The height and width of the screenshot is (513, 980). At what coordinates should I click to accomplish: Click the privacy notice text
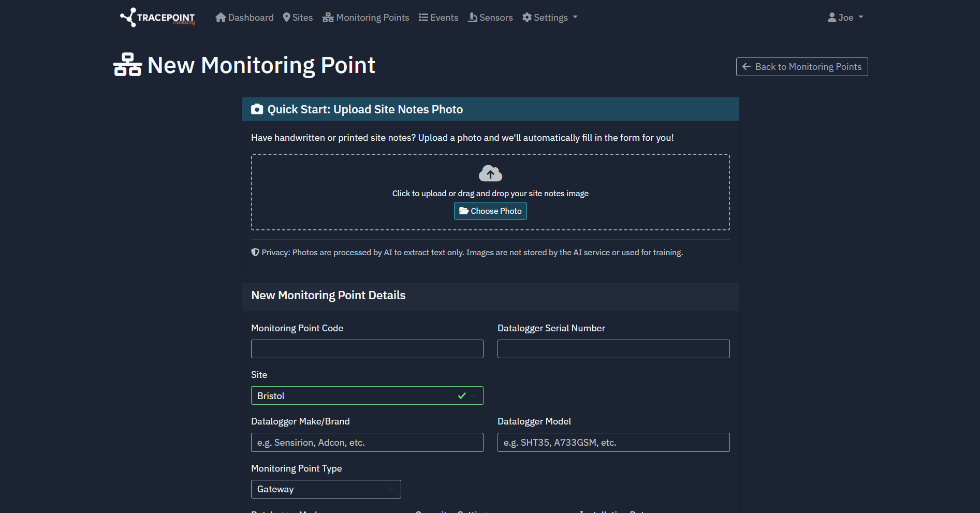pyautogui.click(x=472, y=253)
